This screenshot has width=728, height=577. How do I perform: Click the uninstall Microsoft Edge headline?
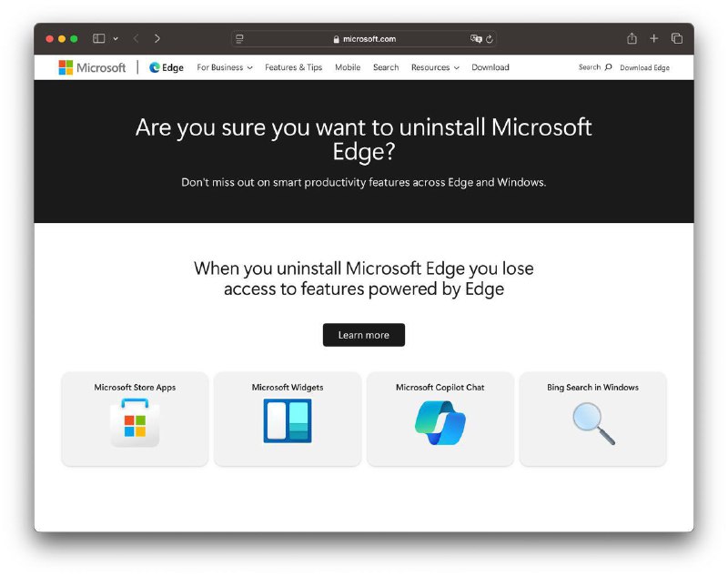tap(363, 139)
